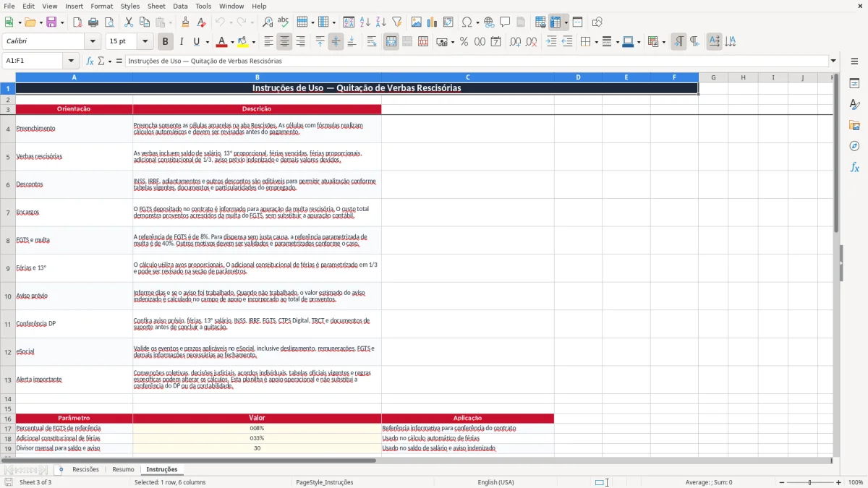Click the Insert Chart icon

pyautogui.click(x=433, y=22)
